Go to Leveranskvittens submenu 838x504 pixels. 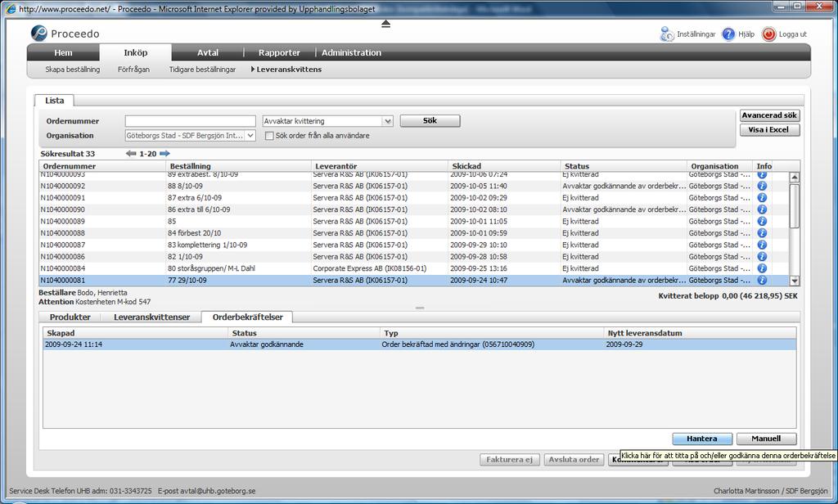(289, 70)
